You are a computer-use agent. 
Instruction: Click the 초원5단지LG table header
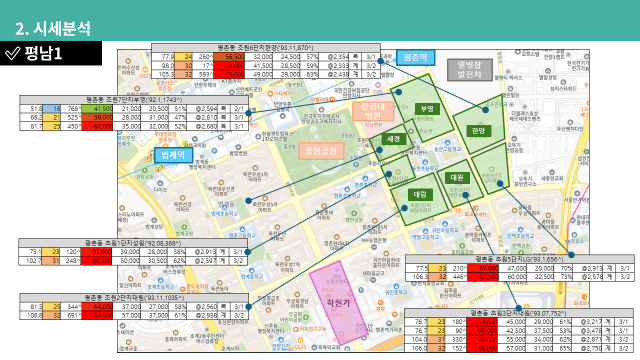pyautogui.click(x=520, y=259)
